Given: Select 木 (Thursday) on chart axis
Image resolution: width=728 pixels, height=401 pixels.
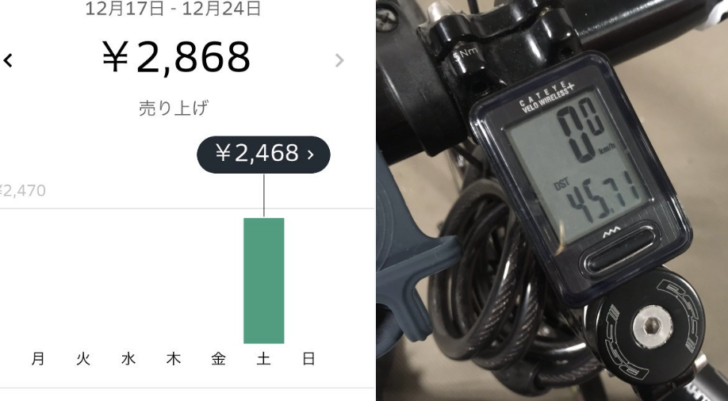Looking at the screenshot, I should pyautogui.click(x=173, y=359).
